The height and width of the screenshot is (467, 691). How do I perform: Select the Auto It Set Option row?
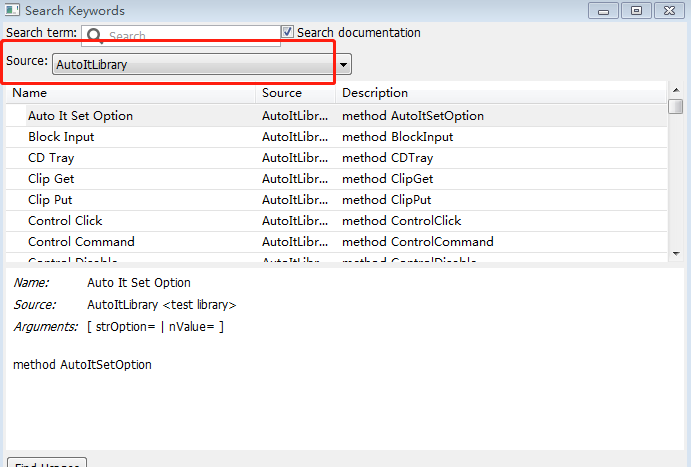[x=336, y=116]
